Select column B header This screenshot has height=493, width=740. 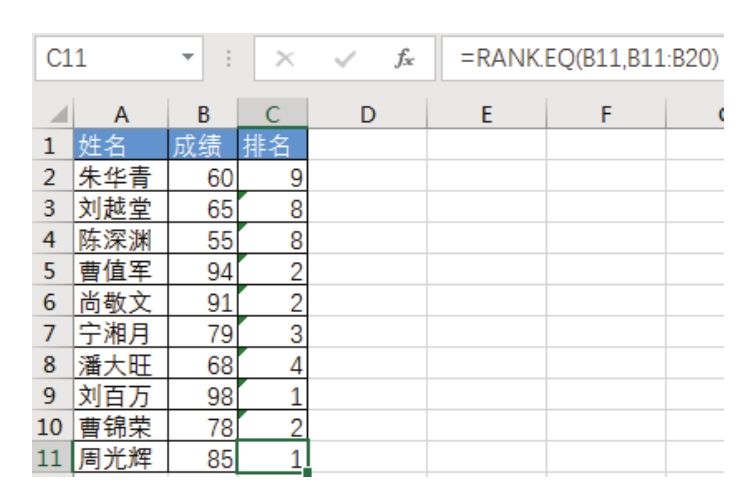[202, 115]
